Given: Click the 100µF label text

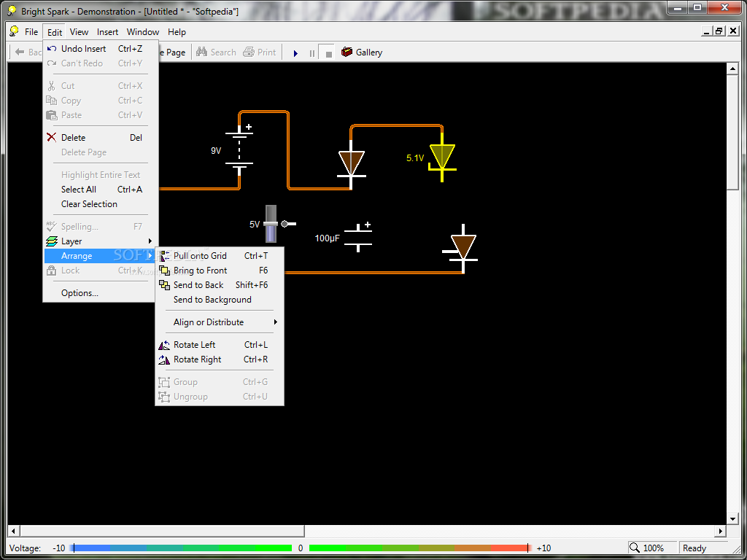Looking at the screenshot, I should click(x=328, y=238).
